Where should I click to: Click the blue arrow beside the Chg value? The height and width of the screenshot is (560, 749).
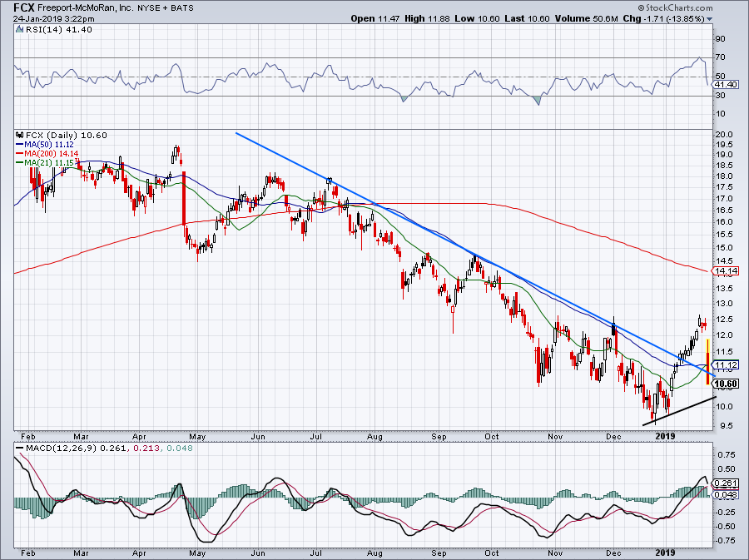(709, 19)
